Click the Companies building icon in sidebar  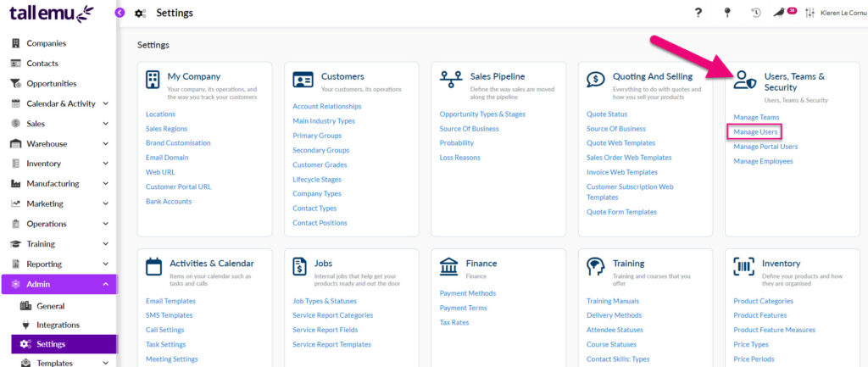(15, 43)
